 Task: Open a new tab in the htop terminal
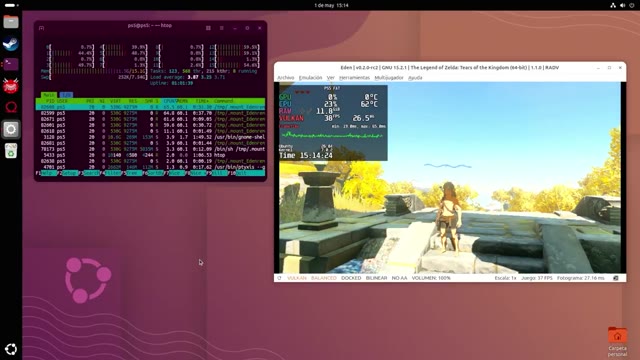42,28
